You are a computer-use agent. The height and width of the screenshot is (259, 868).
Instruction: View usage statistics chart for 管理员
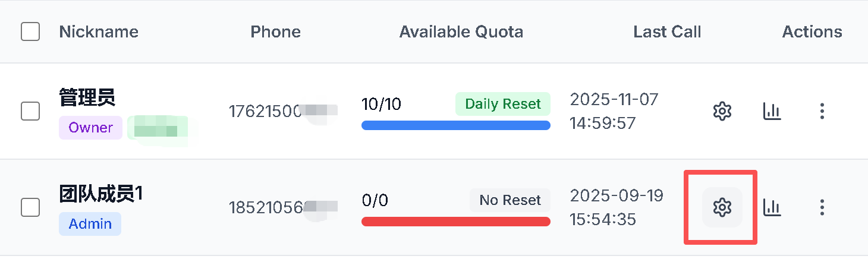(x=772, y=111)
